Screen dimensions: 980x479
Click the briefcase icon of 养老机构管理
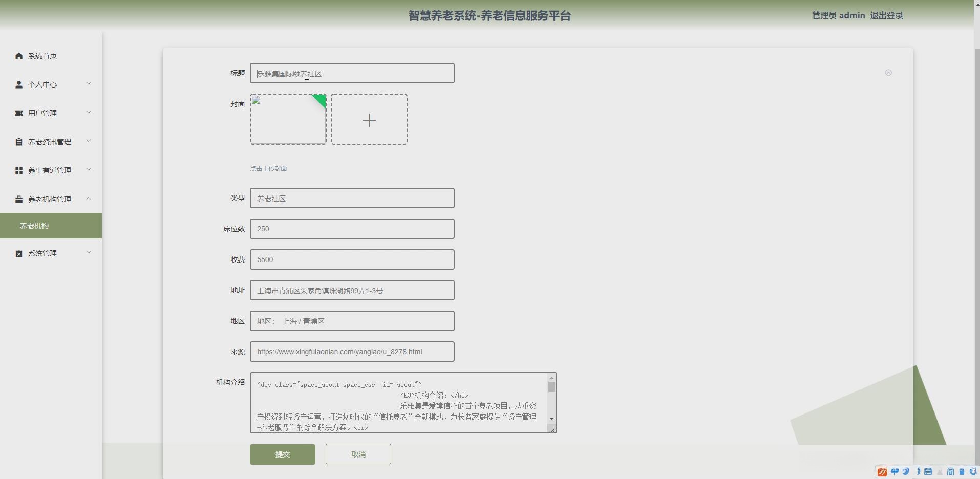tap(19, 199)
